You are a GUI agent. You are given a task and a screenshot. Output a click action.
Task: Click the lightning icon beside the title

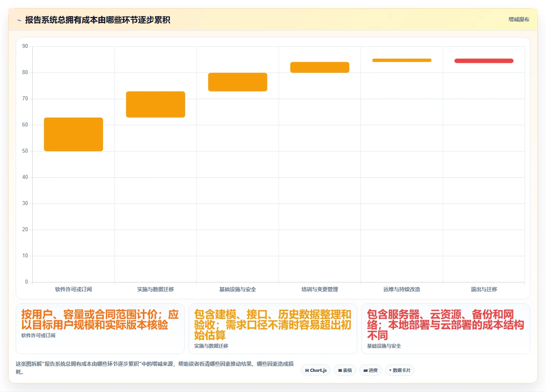point(19,20)
